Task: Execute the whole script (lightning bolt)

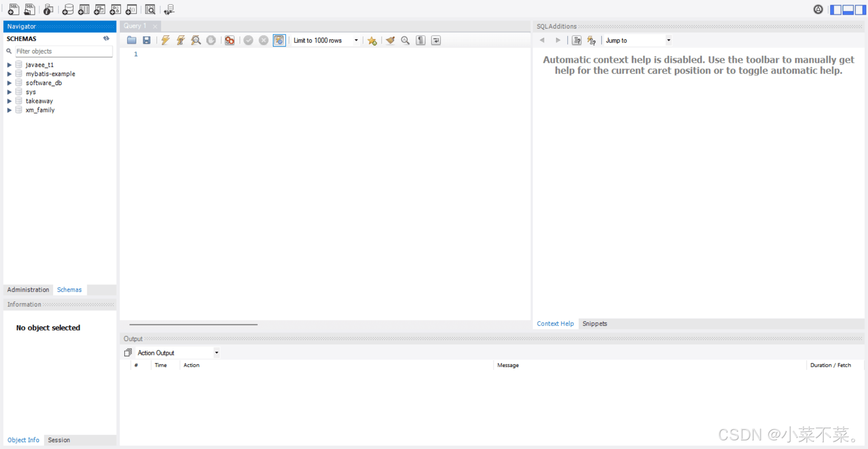Action: point(165,40)
